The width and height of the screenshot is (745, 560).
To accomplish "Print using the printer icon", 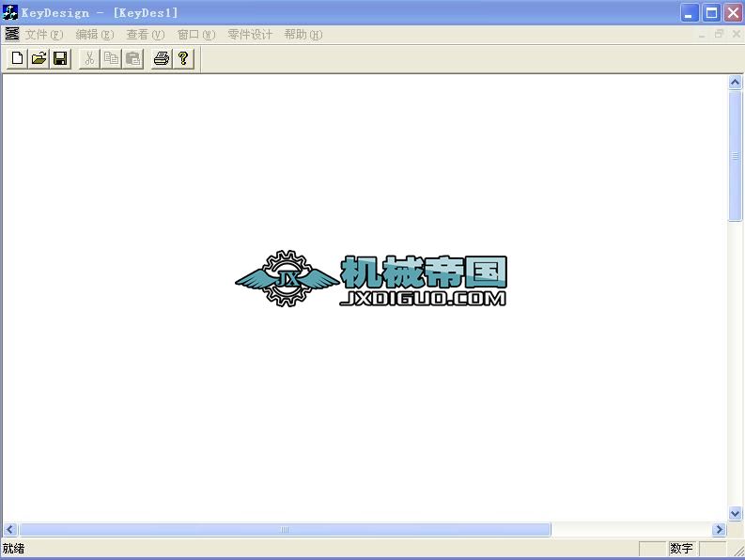I will pyautogui.click(x=162, y=58).
